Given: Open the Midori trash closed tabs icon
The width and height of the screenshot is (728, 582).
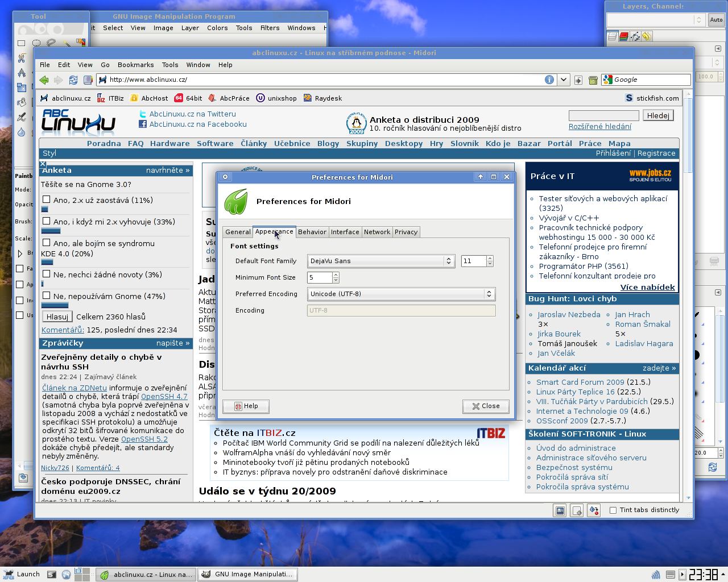Looking at the screenshot, I should click(593, 80).
